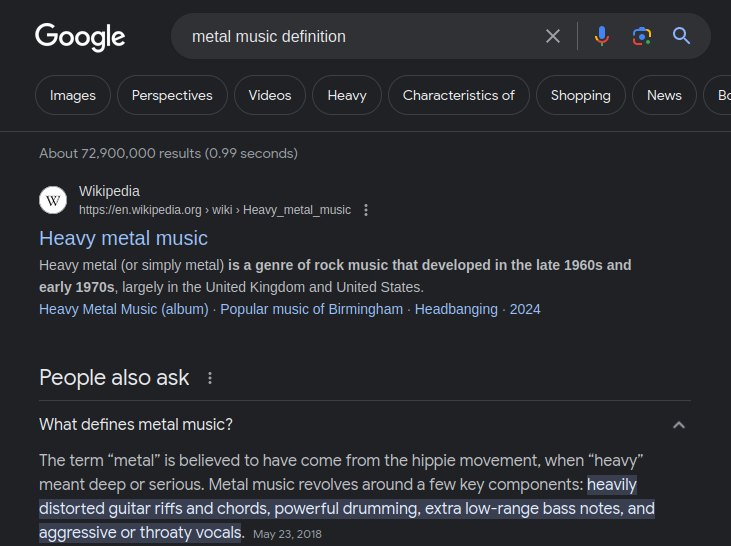This screenshot has width=731, height=546.
Task: Click the Google logo
Action: pos(80,37)
